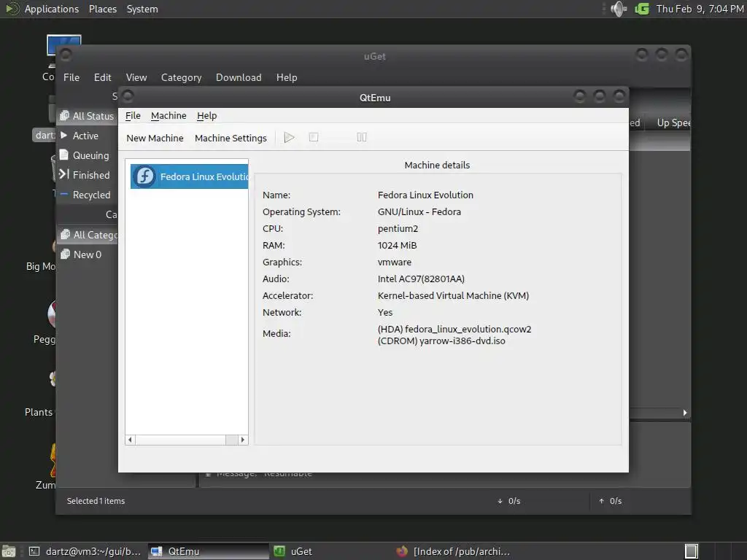Click the uGet tray icon in top panel

[x=642, y=9]
